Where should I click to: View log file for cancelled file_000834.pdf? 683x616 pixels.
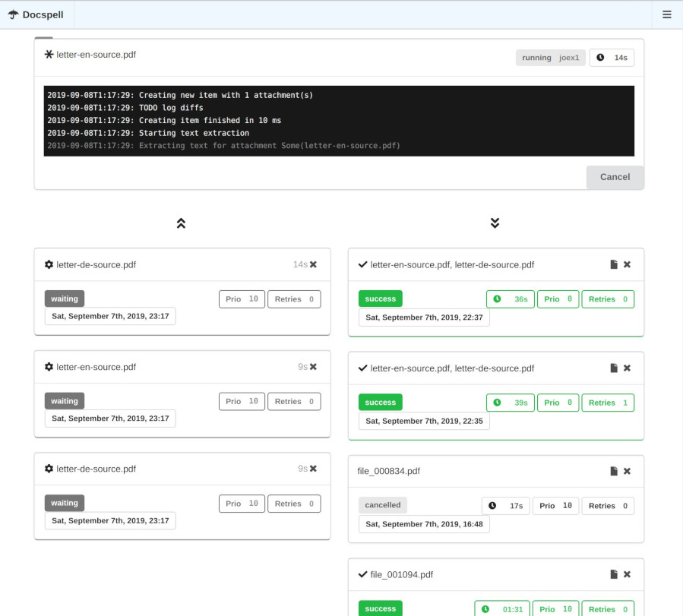click(x=614, y=471)
